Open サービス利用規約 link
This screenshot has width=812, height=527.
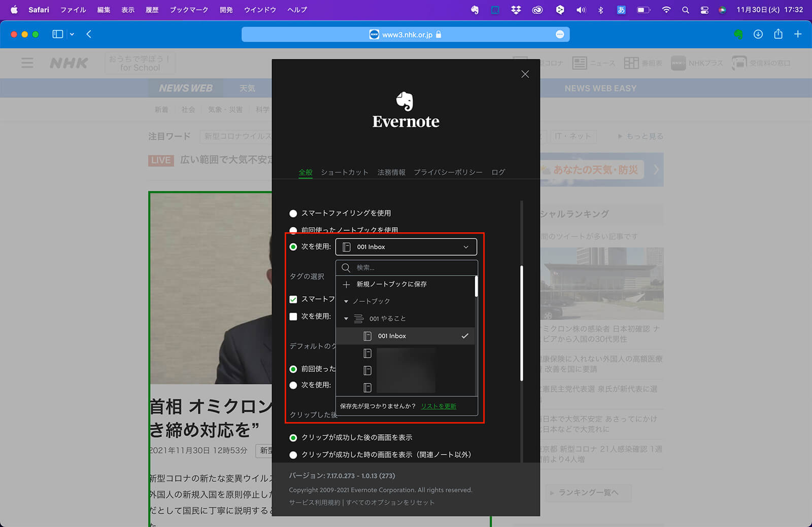(315, 503)
